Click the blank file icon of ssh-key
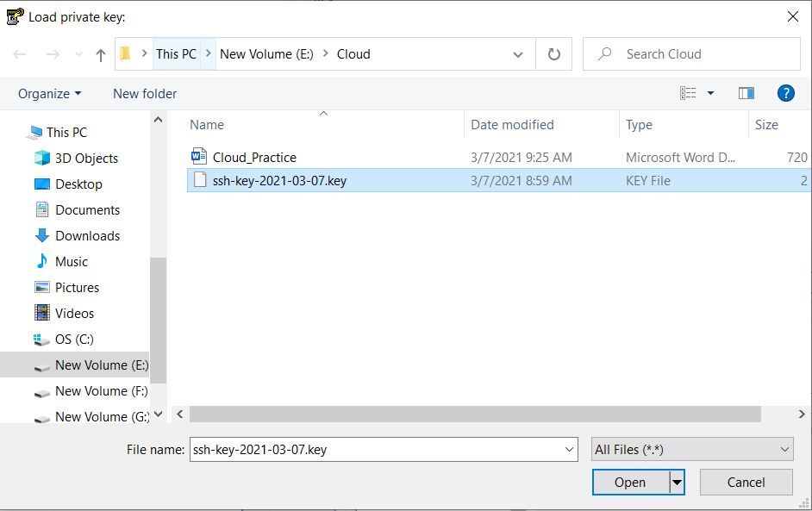812x511 pixels. pos(199,179)
